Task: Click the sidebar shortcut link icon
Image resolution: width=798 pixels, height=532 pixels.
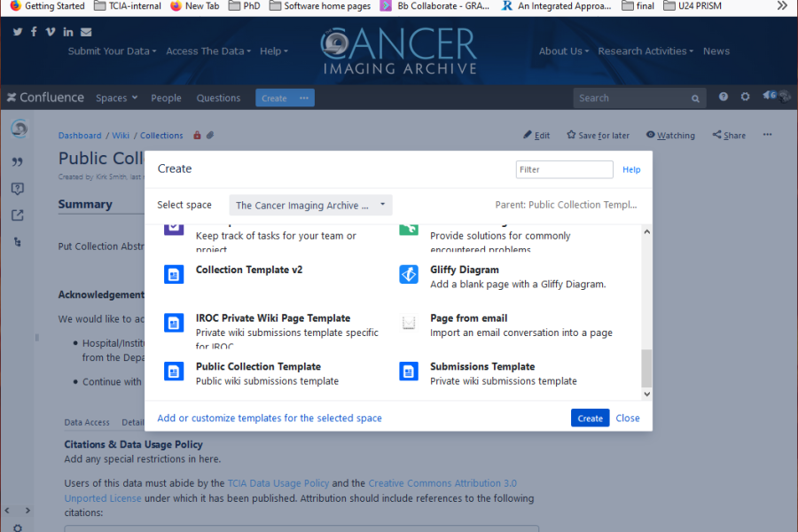Action: pos(18,215)
